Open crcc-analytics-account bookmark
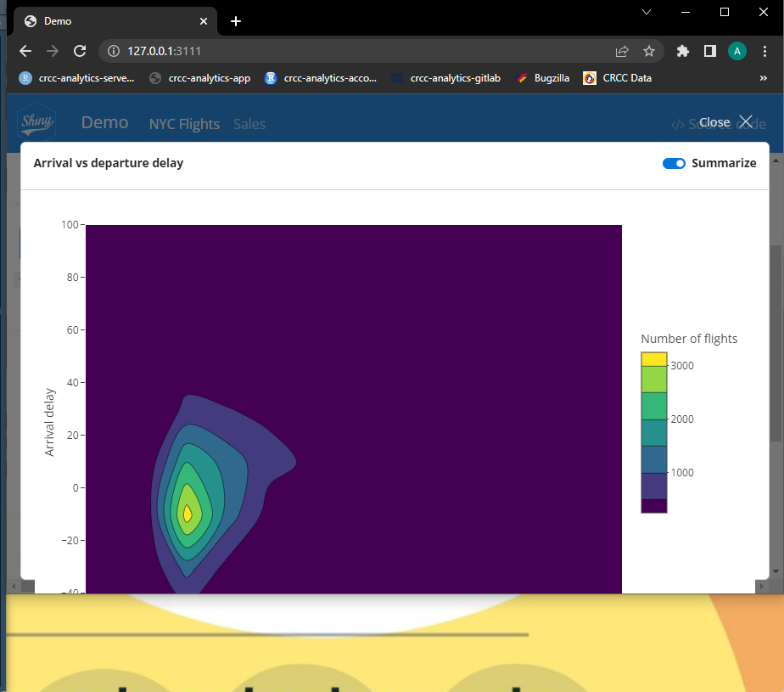Viewport: 784px width, 692px height. 321,78
